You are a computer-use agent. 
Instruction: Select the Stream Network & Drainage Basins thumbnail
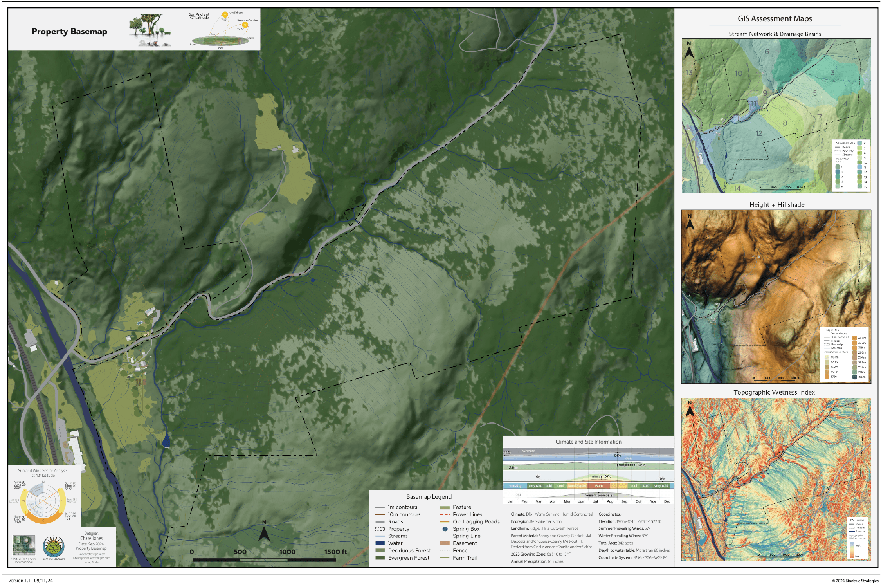point(776,116)
